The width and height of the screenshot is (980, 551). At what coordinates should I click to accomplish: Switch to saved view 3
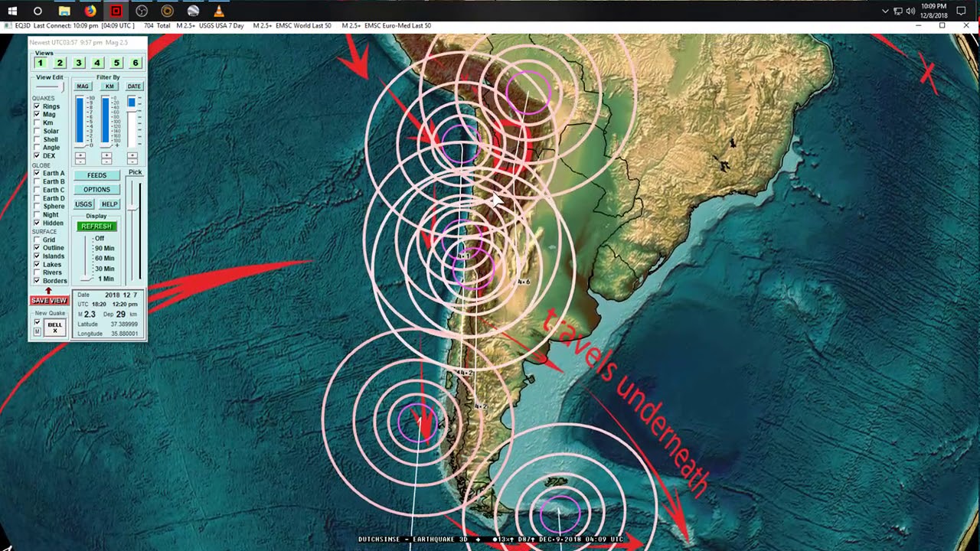[x=79, y=63]
